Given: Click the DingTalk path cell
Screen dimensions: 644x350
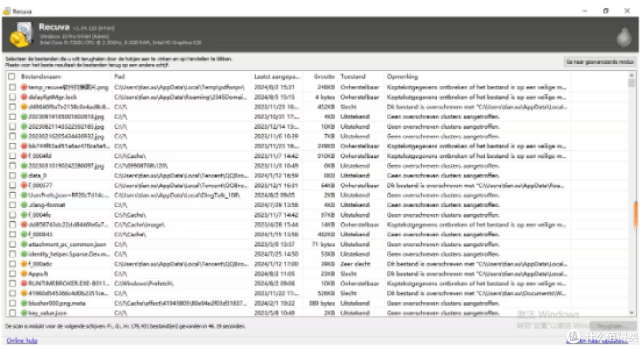Looking at the screenshot, I should click(x=177, y=195).
